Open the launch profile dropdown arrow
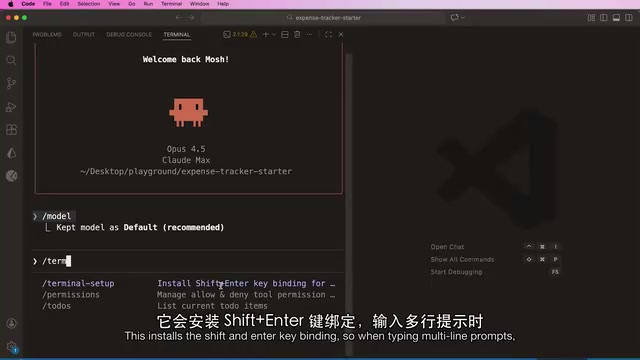 [x=273, y=35]
